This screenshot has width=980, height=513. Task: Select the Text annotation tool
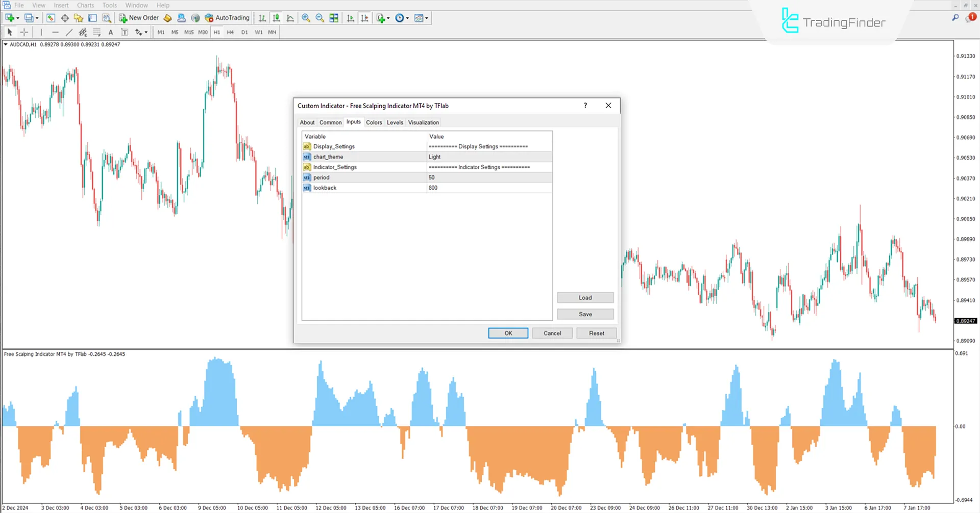click(x=111, y=32)
